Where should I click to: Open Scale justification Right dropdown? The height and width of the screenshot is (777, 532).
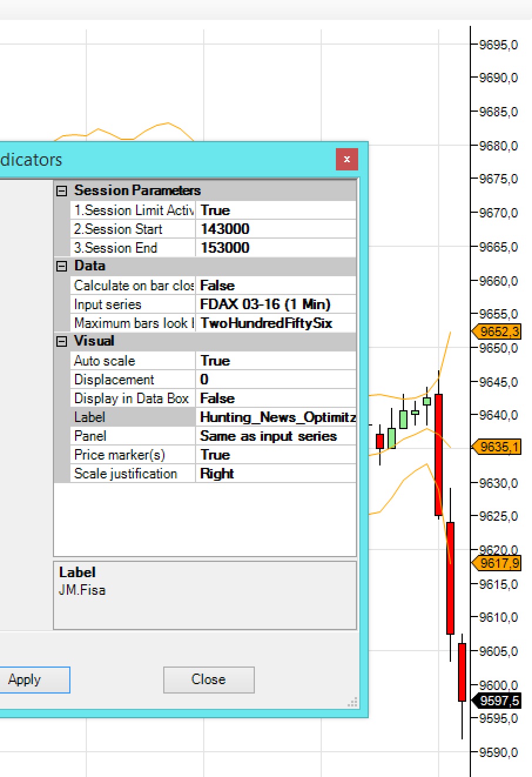[x=275, y=474]
